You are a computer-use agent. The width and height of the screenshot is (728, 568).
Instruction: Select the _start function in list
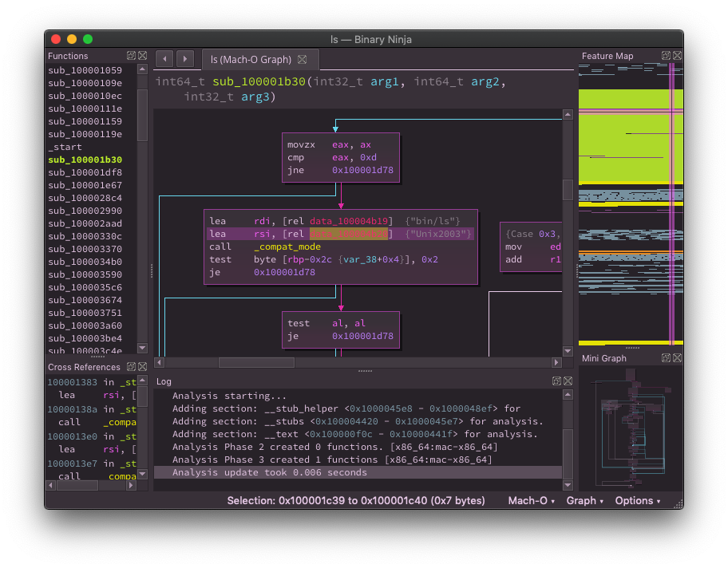[65, 147]
